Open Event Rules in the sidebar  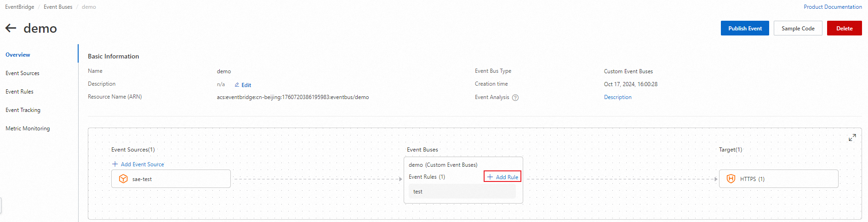point(19,92)
